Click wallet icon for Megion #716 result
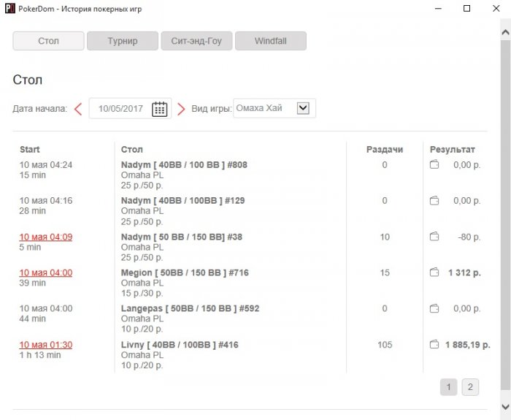 click(434, 272)
